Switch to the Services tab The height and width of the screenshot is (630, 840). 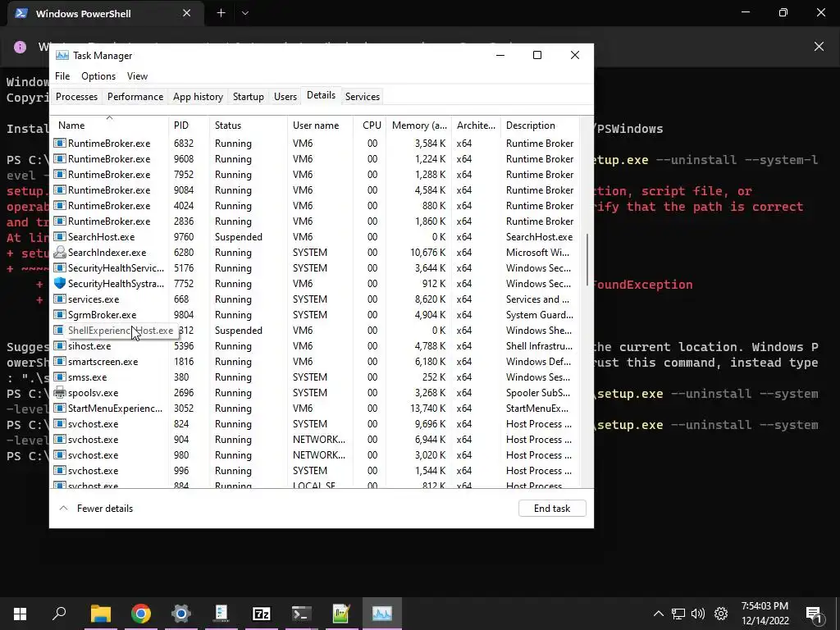tap(362, 97)
